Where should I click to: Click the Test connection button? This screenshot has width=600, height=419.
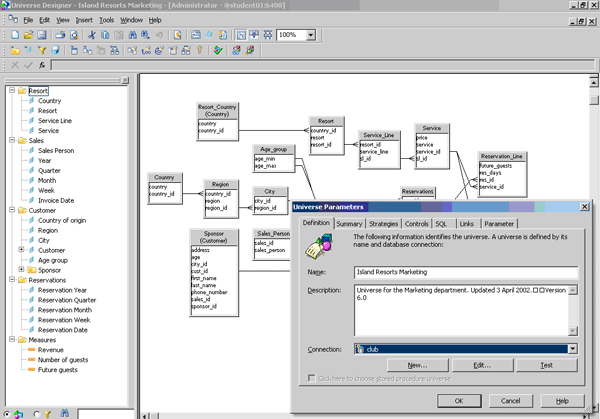547,365
